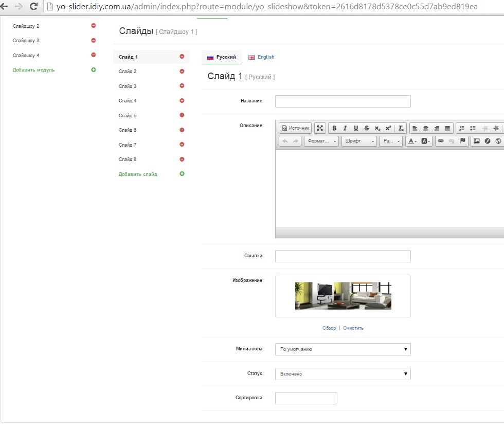Click inside the Описание editor text area
504x428 pixels.
tap(390, 188)
